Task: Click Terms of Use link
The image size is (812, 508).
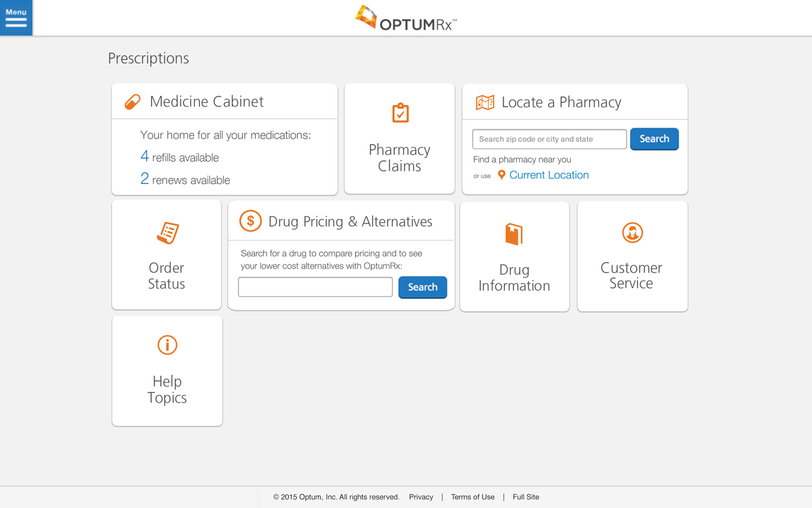Action: coord(473,497)
